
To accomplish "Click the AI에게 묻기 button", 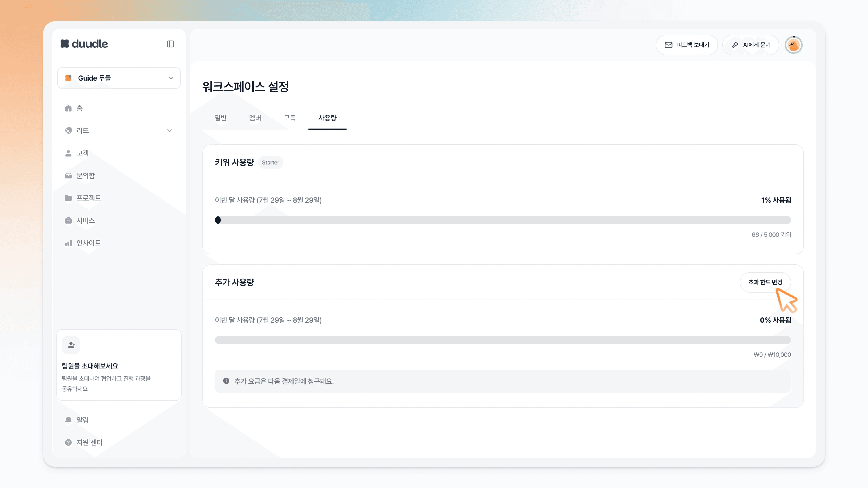I will tap(751, 45).
